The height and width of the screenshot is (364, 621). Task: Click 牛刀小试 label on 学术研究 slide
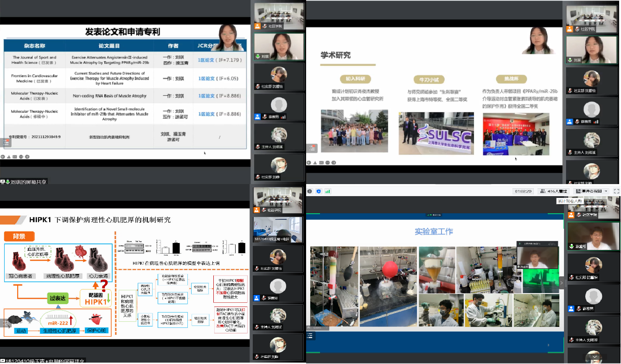tap(429, 79)
